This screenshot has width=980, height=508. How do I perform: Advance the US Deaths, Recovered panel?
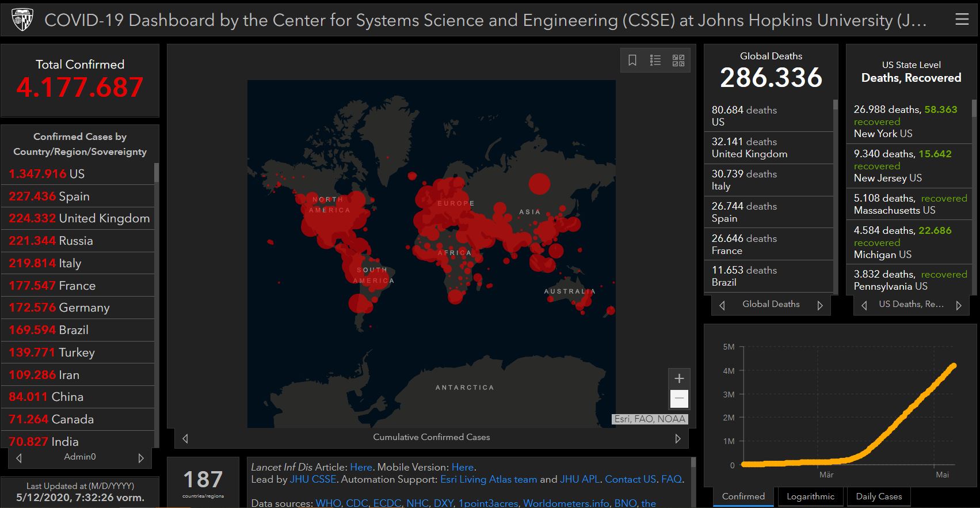click(x=959, y=305)
